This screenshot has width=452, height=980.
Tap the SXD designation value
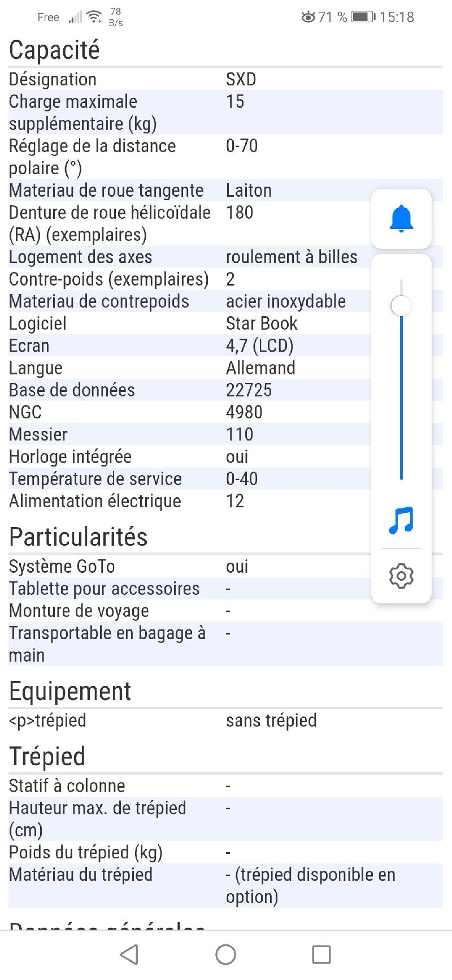click(241, 79)
